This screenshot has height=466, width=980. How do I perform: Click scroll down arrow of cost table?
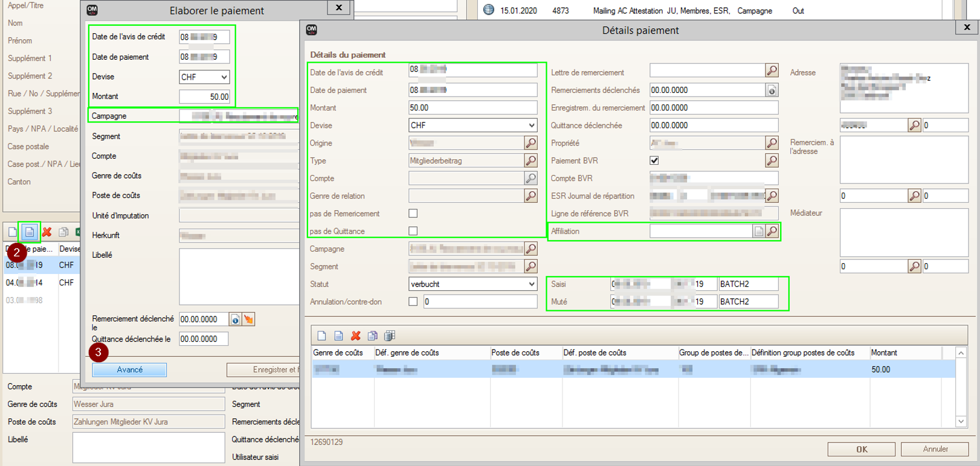tap(961, 421)
